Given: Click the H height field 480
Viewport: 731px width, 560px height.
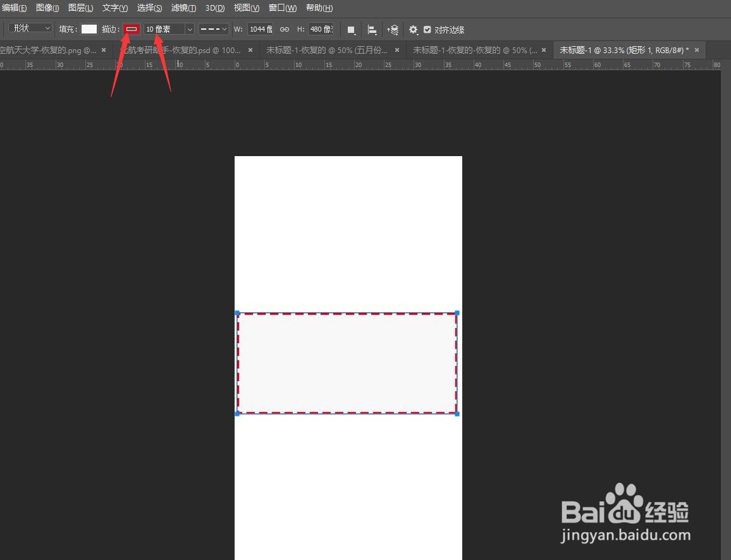Looking at the screenshot, I should [321, 29].
